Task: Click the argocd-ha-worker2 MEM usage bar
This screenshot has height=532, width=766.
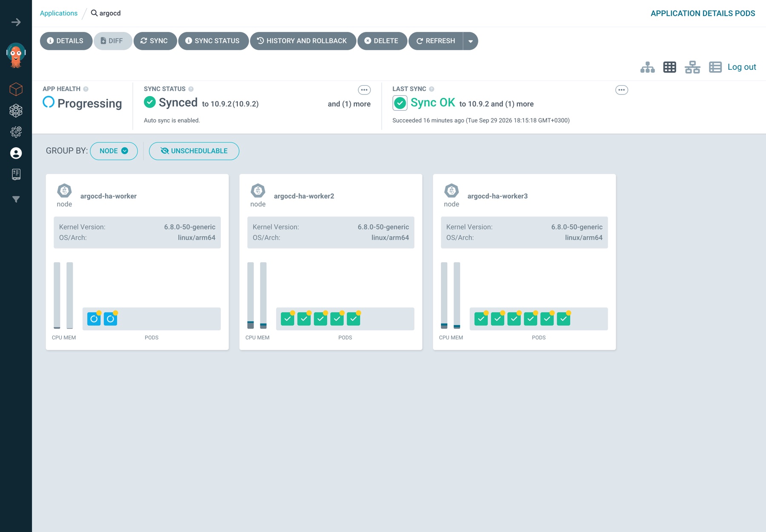Action: tap(263, 295)
